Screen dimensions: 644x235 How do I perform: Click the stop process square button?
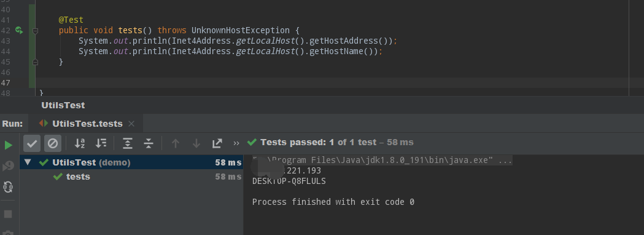click(x=8, y=214)
